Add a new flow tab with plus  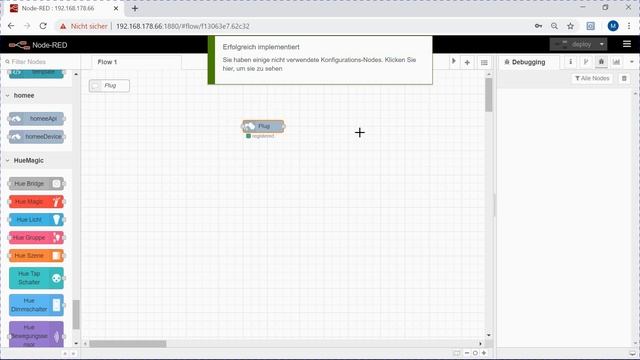point(467,62)
